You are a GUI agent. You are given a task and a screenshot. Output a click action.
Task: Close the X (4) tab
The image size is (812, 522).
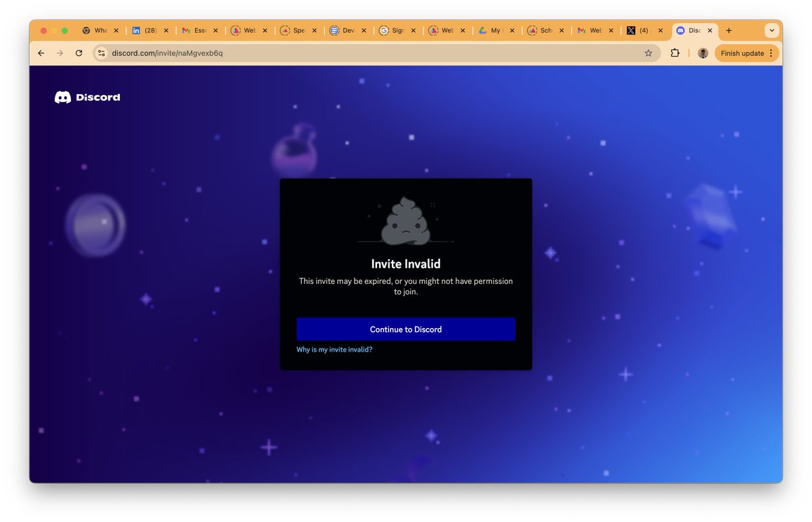[x=660, y=30]
